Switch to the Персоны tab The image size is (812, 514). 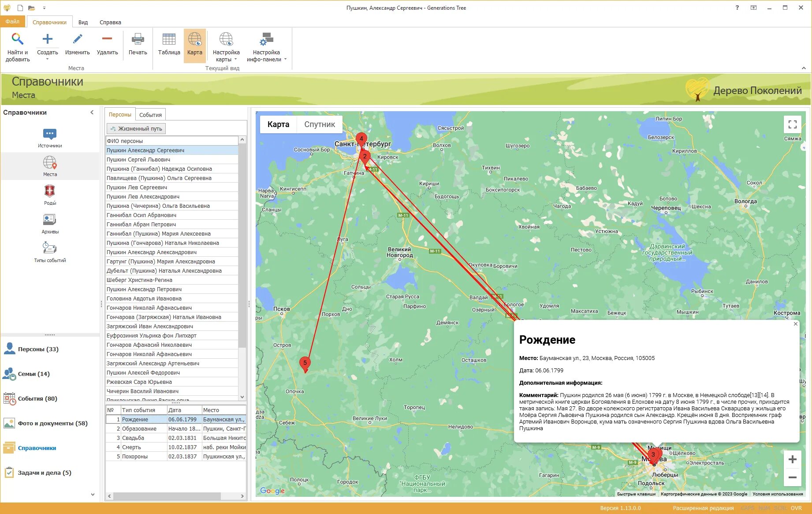pyautogui.click(x=120, y=115)
